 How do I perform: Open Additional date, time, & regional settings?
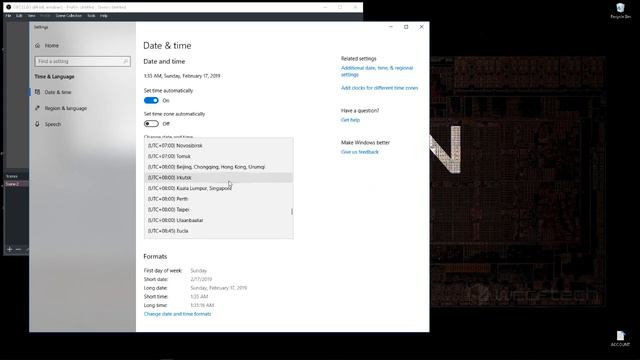tap(377, 71)
